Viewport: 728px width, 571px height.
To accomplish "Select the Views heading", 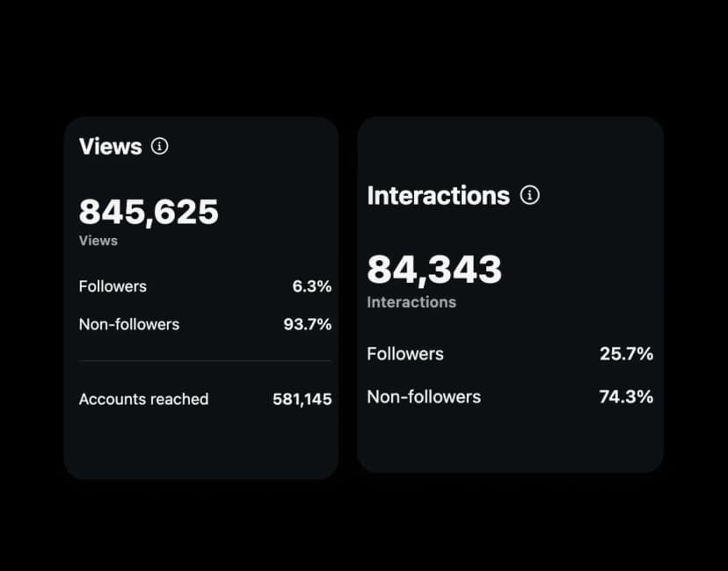I will [110, 147].
